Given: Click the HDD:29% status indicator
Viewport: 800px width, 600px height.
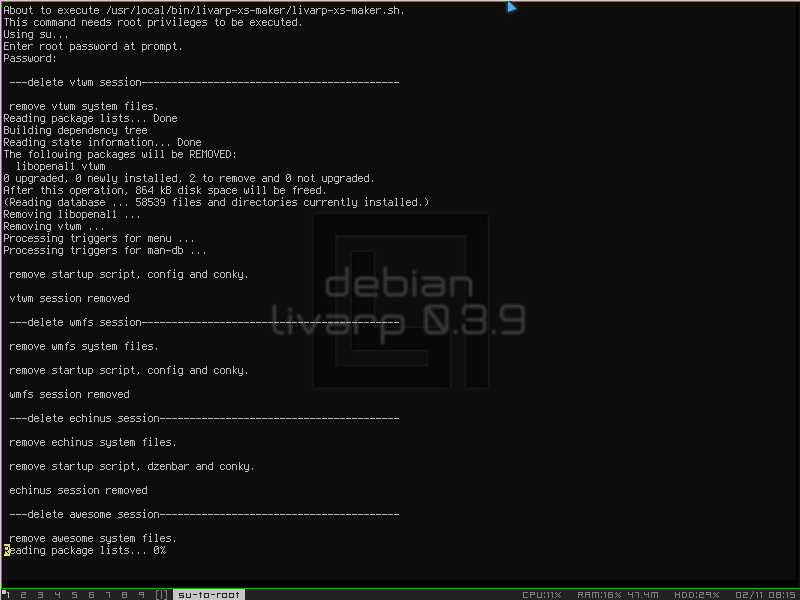Looking at the screenshot, I should [696, 595].
